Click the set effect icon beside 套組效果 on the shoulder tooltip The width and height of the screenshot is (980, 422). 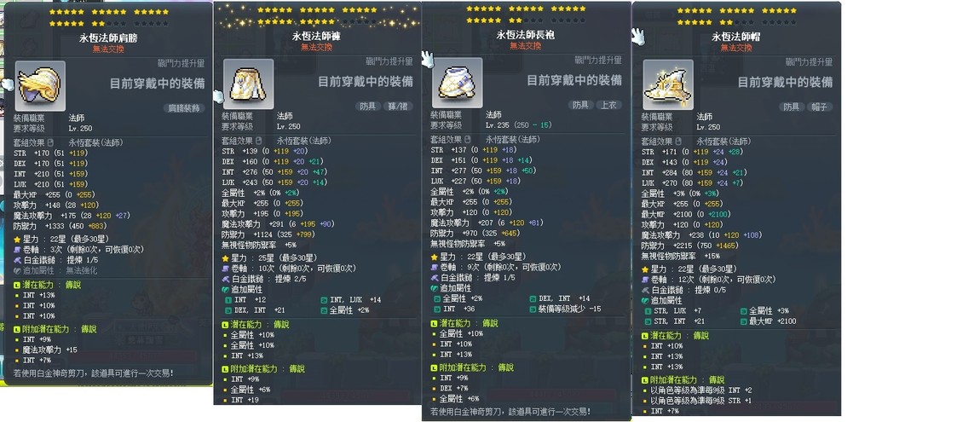(x=50, y=142)
